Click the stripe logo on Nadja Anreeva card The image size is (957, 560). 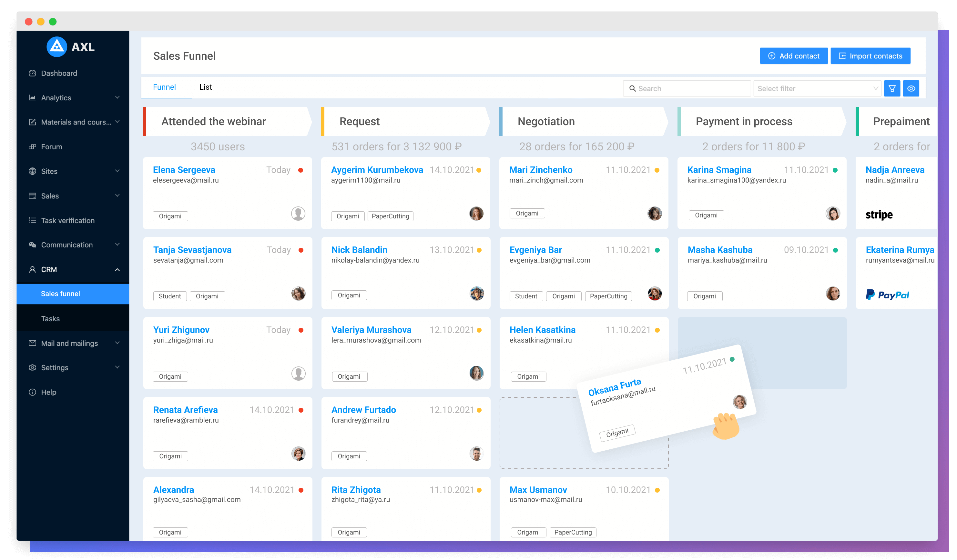point(880,215)
